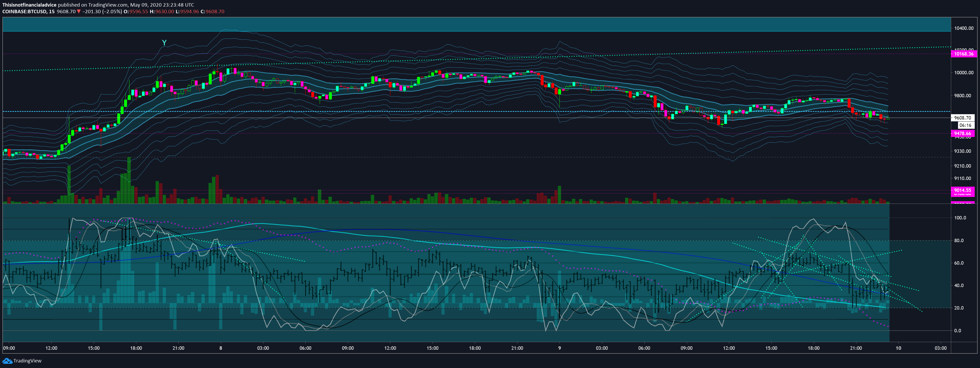Click the 100.0 oscillator scale label
The height and width of the screenshot is (368, 980).
(x=960, y=218)
